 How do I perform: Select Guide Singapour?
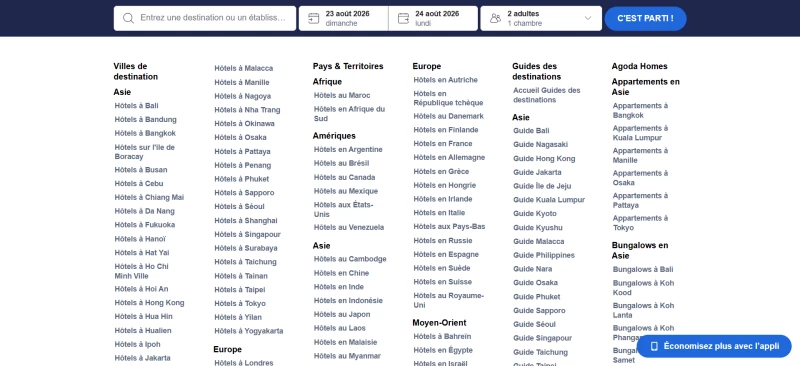pyautogui.click(x=542, y=338)
